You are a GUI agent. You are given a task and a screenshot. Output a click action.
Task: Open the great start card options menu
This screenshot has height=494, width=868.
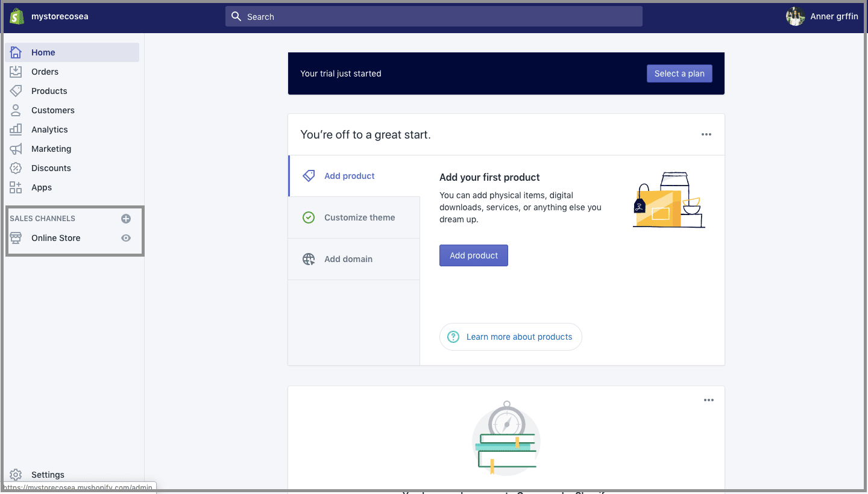coord(706,134)
